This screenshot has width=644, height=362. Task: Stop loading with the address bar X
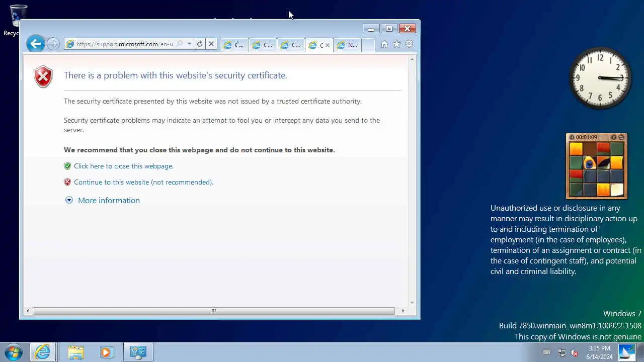coord(211,44)
